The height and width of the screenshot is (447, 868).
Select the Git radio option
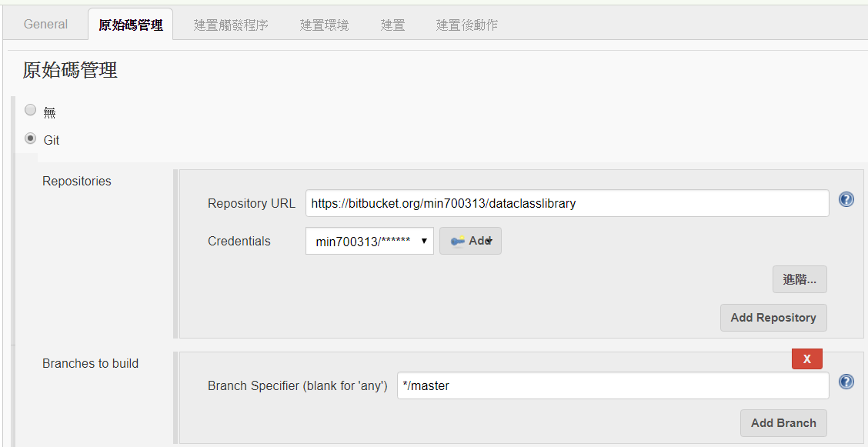pos(31,138)
